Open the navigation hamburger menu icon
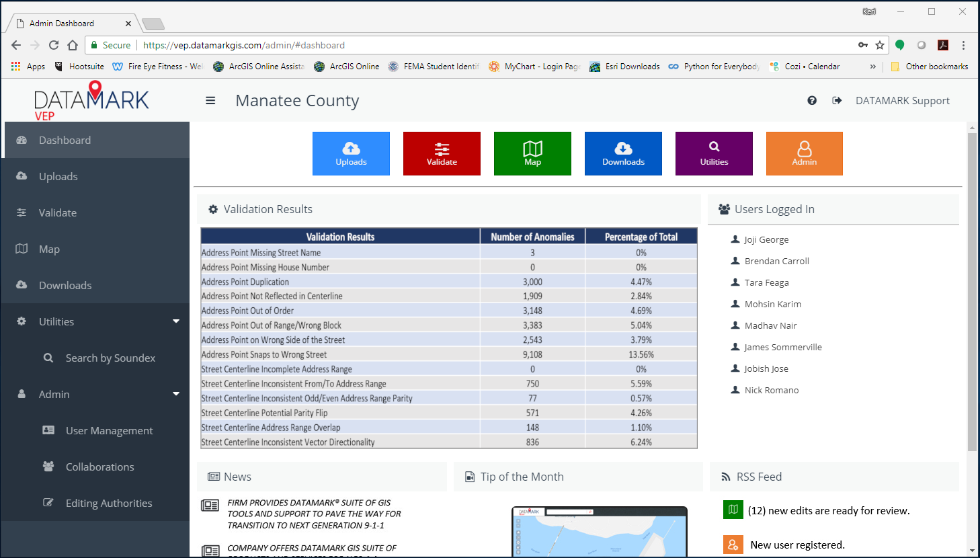Screen dimensions: 980x558 pos(210,99)
